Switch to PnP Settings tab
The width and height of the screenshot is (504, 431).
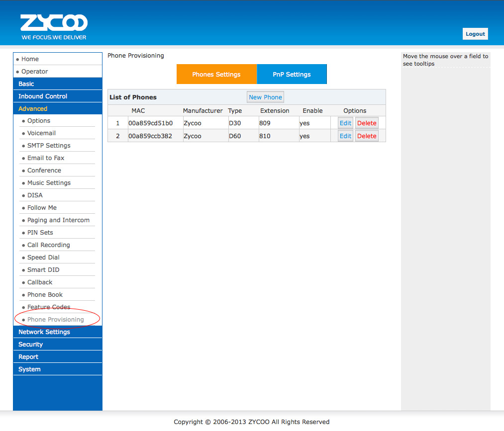[x=292, y=74]
